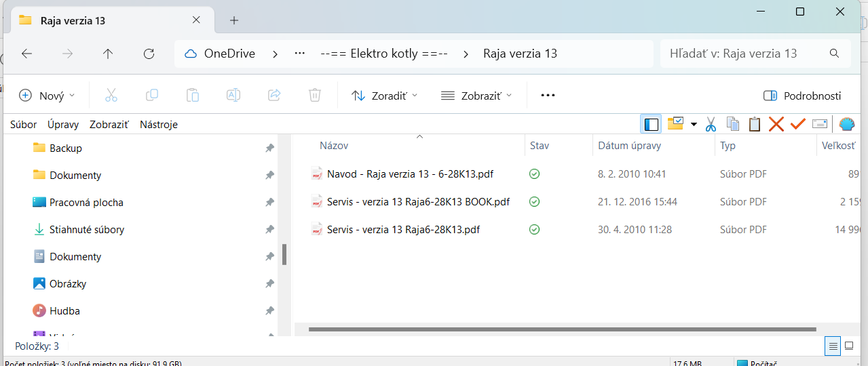Open the Súbor menu
Screen dimensions: 868x366
[24, 124]
